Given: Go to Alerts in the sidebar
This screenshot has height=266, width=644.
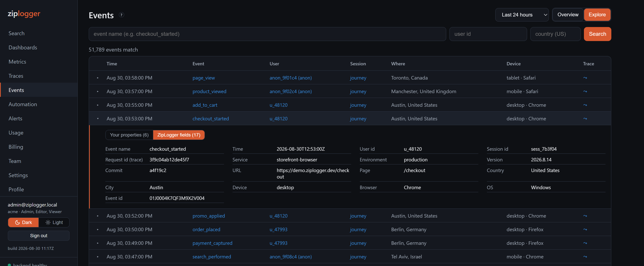Looking at the screenshot, I should tap(39, 118).
